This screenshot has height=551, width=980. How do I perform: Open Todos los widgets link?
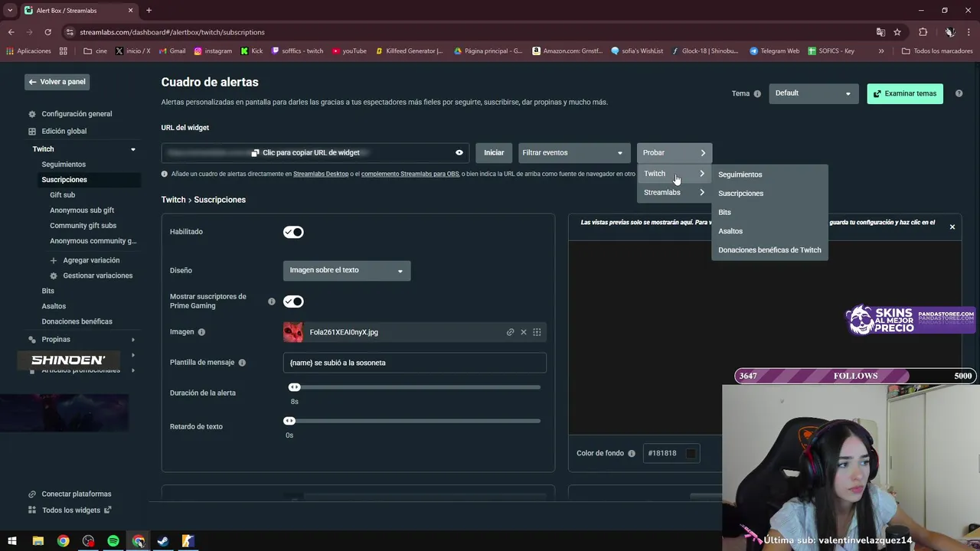[70, 510]
